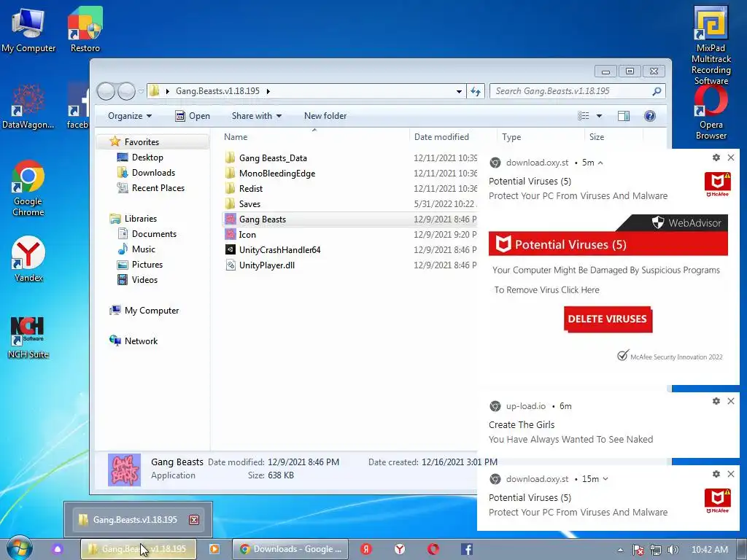Expand the 15m download.oxy.st notification chevron

point(605,479)
